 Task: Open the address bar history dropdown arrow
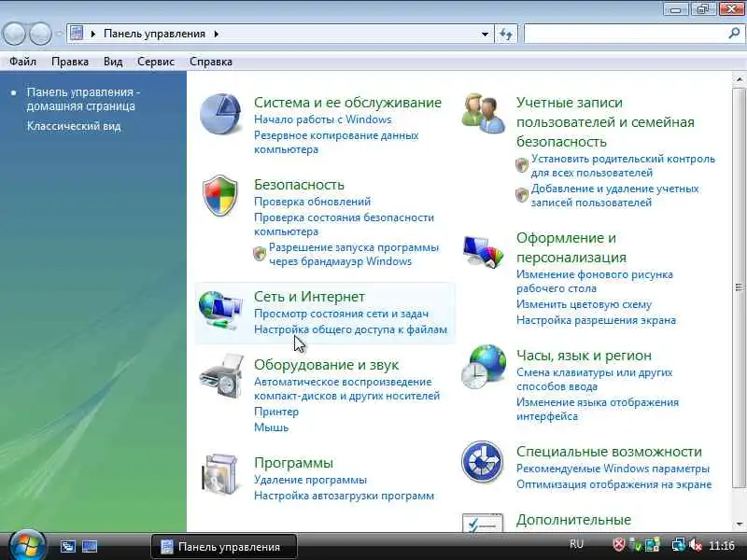click(485, 35)
